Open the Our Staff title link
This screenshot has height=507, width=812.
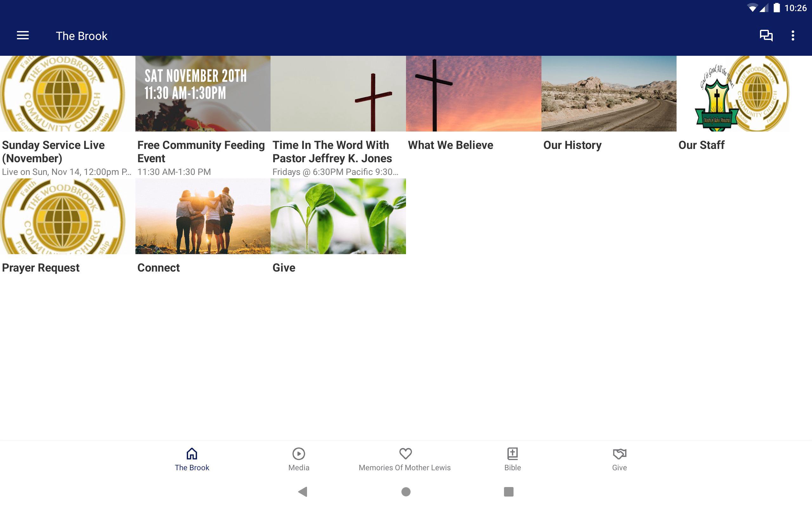click(x=701, y=145)
